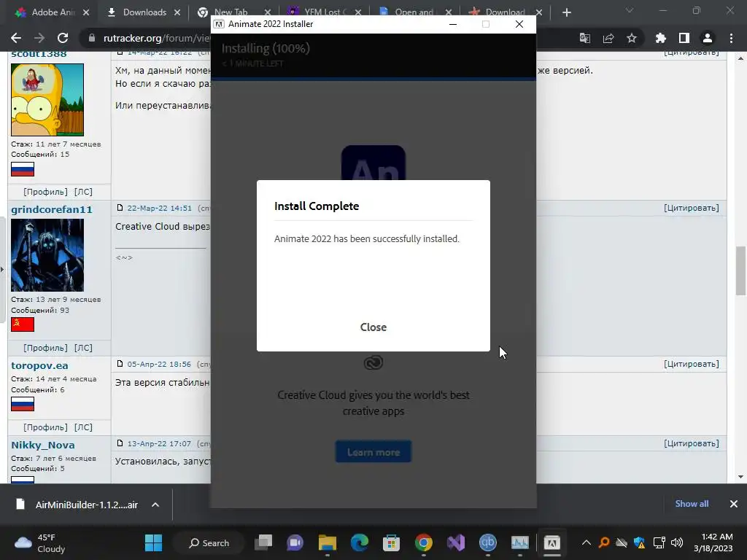Open volume control in tray
The width and height of the screenshot is (747, 560).
click(676, 542)
